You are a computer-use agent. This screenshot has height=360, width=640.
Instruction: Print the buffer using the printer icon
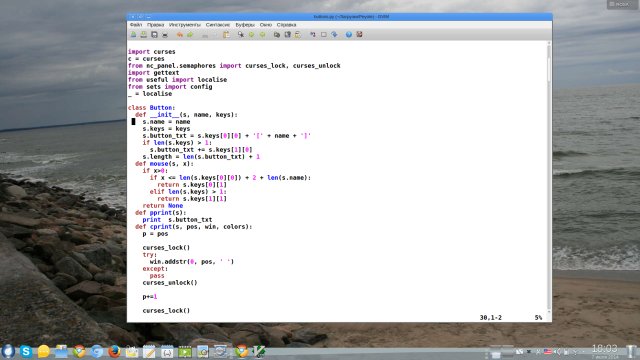pos(165,35)
